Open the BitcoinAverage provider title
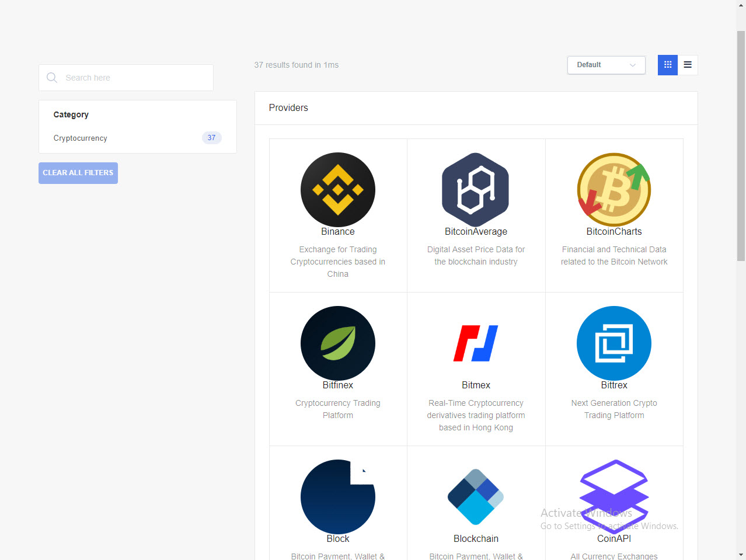This screenshot has width=746, height=560. click(x=476, y=232)
